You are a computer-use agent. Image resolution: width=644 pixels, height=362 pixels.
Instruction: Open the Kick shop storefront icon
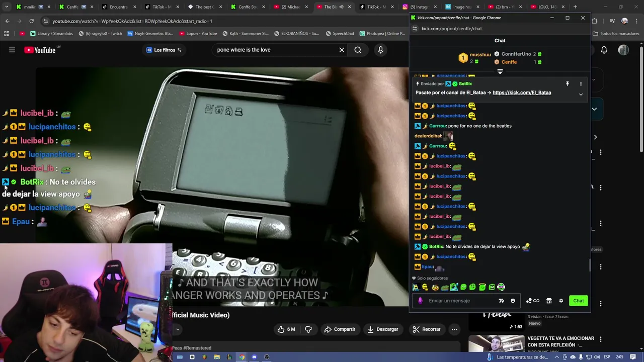549,301
